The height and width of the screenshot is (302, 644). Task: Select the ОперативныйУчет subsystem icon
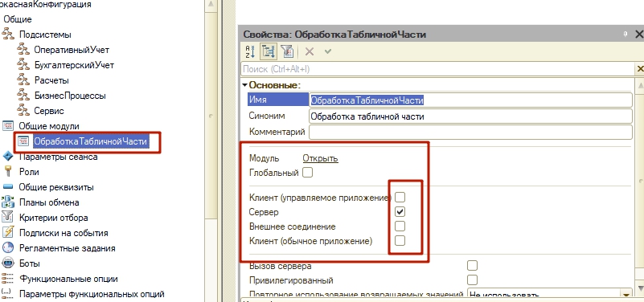pyautogui.click(x=23, y=50)
